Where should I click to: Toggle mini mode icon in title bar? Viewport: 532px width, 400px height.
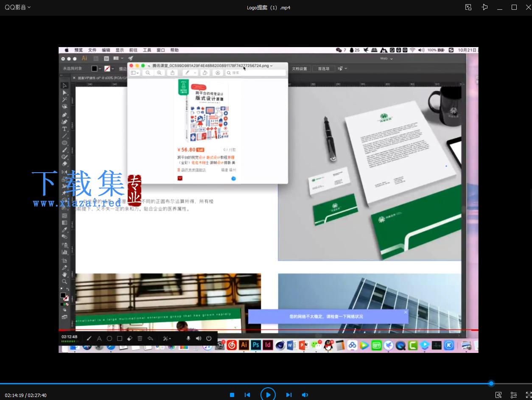click(468, 7)
